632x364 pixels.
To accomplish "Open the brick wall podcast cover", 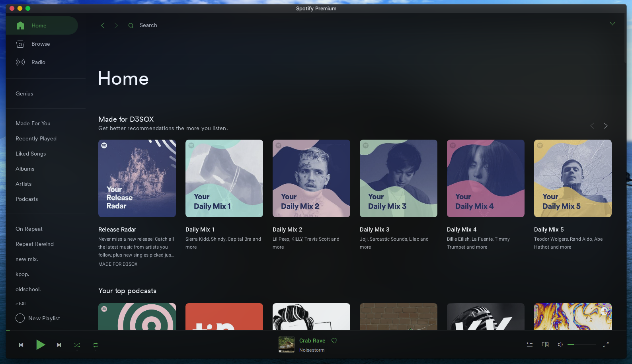I will click(398, 317).
